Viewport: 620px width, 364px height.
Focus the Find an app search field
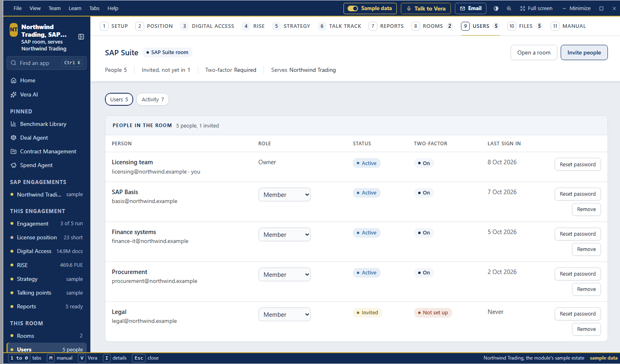(x=47, y=63)
